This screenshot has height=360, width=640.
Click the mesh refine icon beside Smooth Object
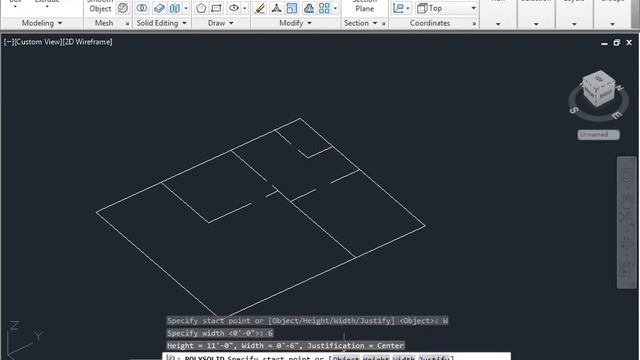pyautogui.click(x=122, y=8)
